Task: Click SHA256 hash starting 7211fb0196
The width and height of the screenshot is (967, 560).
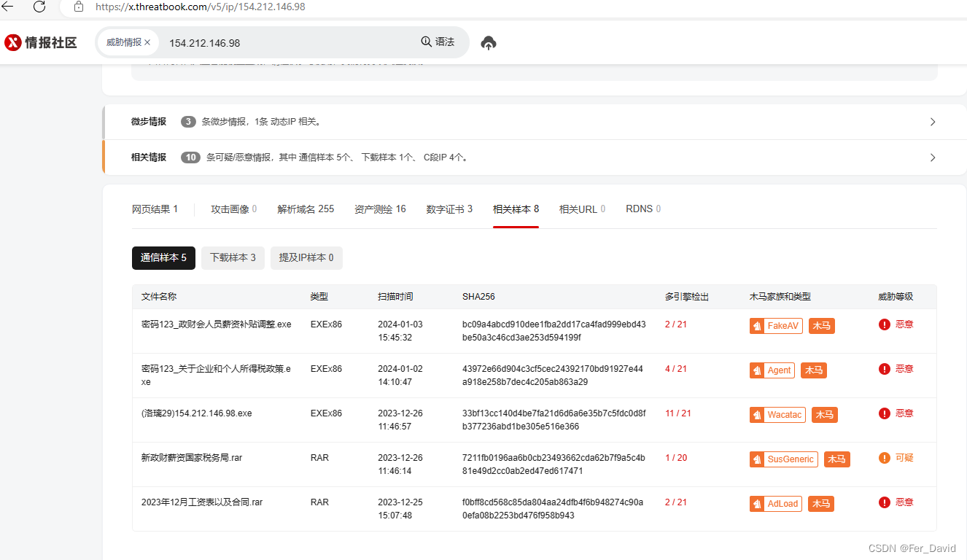Action: [554, 464]
